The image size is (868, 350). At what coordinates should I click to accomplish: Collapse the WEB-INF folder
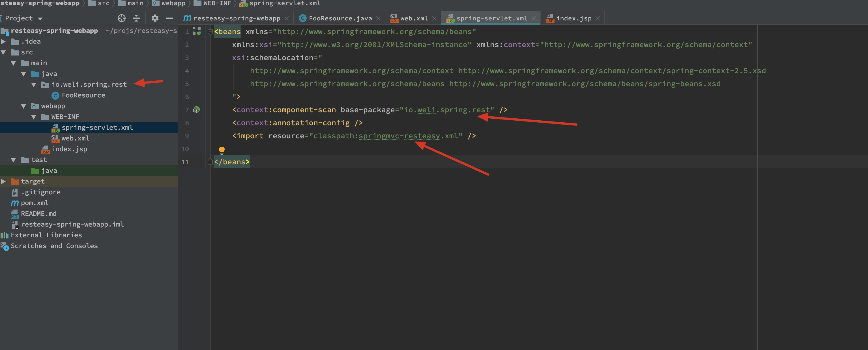(x=34, y=117)
